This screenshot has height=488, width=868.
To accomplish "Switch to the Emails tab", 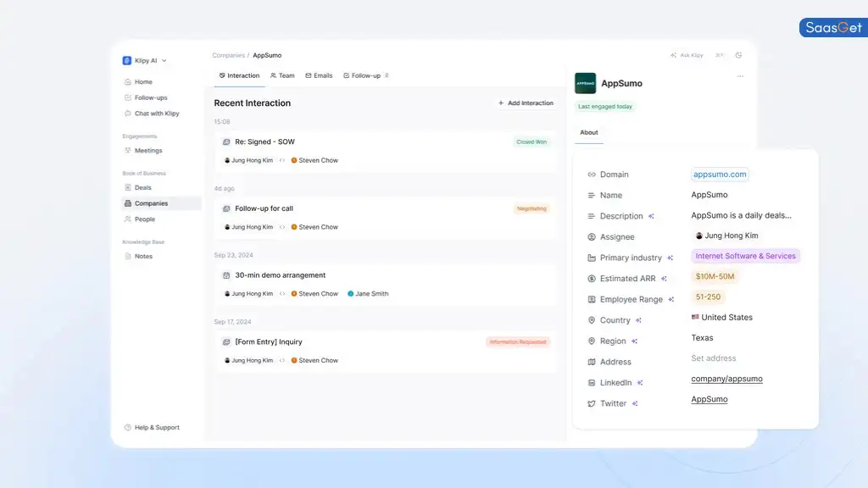I will (x=319, y=75).
